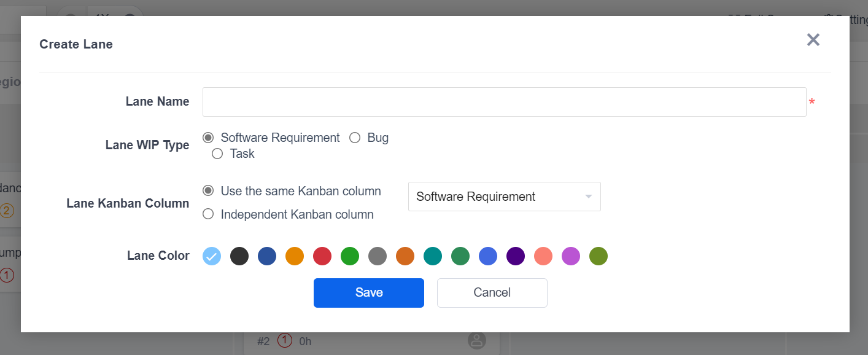Image resolution: width=868 pixels, height=355 pixels.
Task: Pick the dark purple lane color
Action: tap(516, 256)
